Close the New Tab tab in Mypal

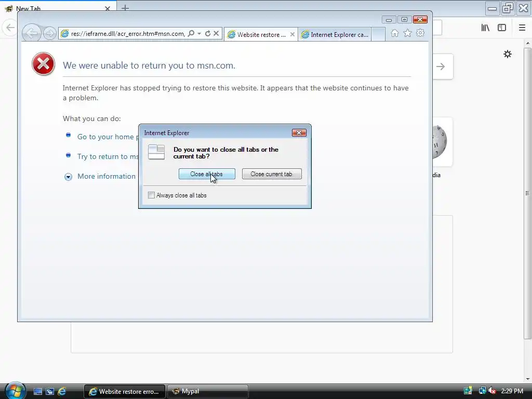(x=108, y=8)
